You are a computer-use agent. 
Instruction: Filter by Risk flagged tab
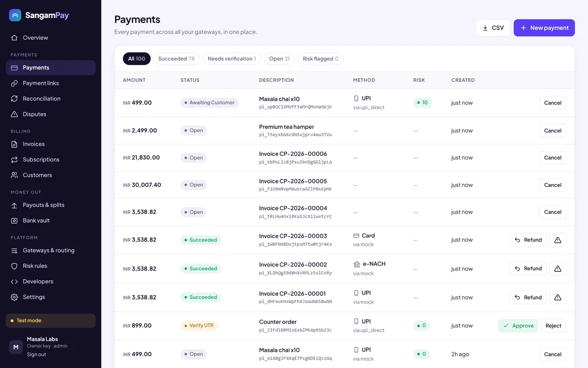[x=321, y=59]
